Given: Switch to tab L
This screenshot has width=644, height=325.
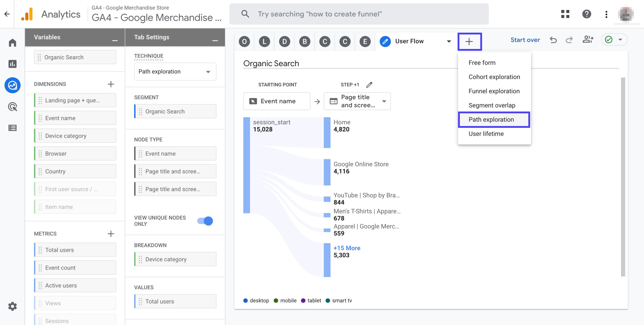Looking at the screenshot, I should [264, 41].
